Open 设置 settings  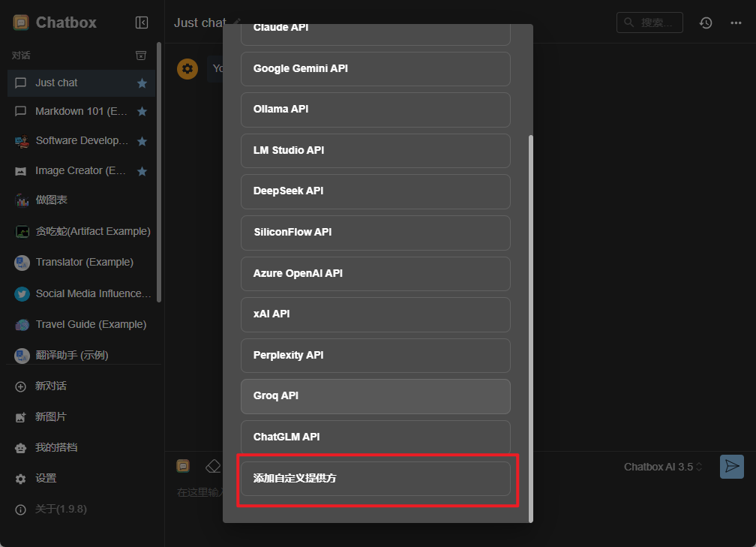tap(45, 479)
